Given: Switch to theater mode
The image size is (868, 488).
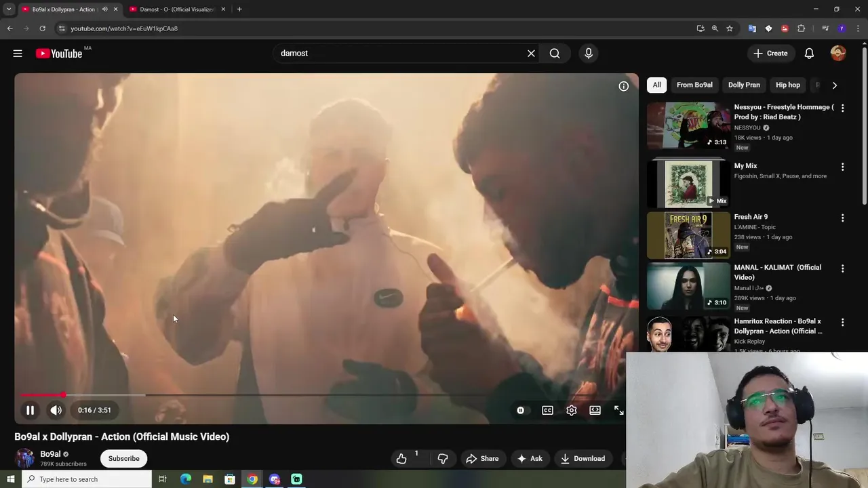Looking at the screenshot, I should 595,410.
